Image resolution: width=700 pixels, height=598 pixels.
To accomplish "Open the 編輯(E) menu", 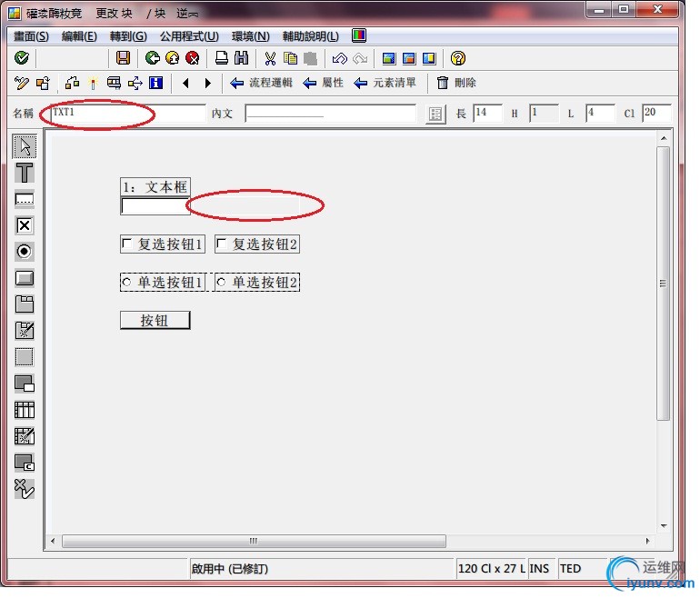I will pos(79,36).
